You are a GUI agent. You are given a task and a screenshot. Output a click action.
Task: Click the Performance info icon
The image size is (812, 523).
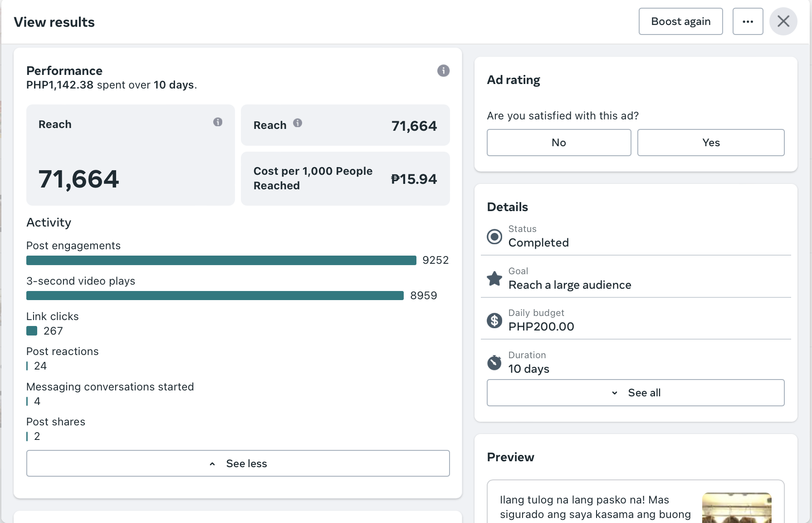click(x=443, y=71)
